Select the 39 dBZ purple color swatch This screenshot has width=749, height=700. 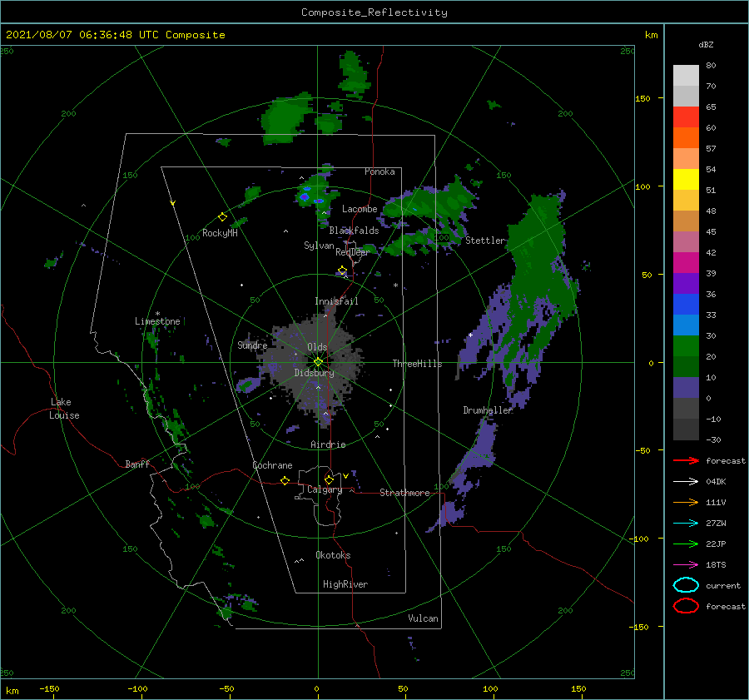coord(686,283)
